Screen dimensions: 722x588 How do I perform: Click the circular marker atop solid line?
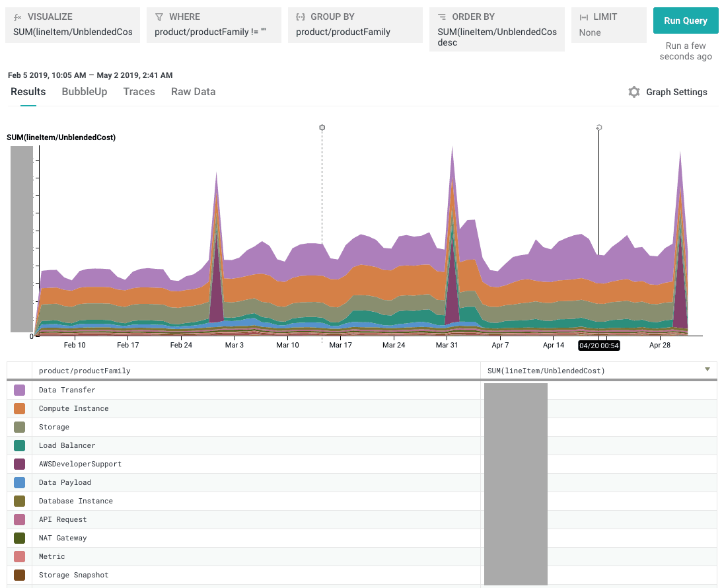[x=599, y=128]
